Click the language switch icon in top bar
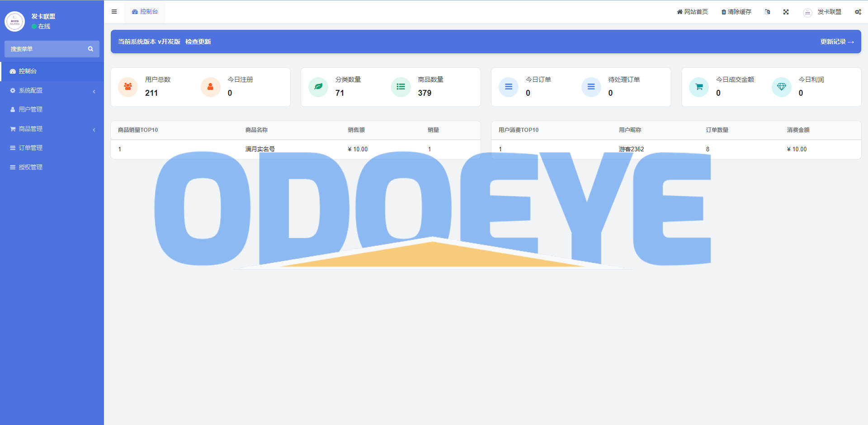868x425 pixels. point(767,12)
